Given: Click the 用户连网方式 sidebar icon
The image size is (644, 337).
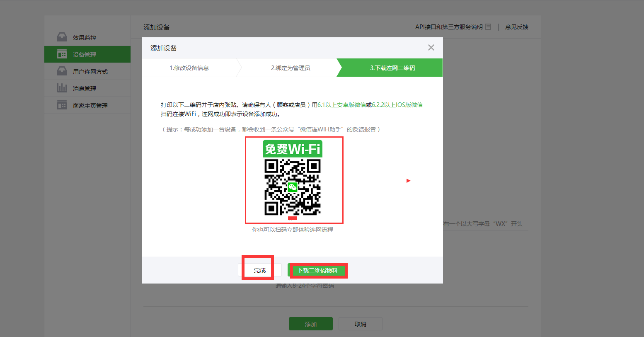Looking at the screenshot, I should coord(62,71).
